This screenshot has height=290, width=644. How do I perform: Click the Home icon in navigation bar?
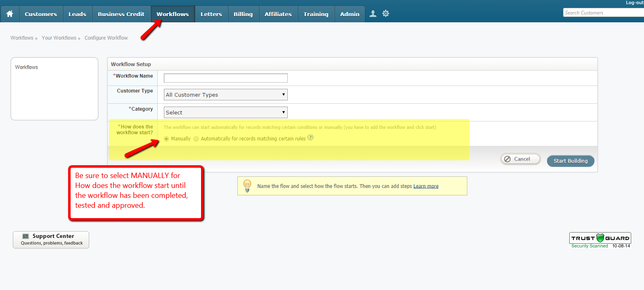click(9, 14)
